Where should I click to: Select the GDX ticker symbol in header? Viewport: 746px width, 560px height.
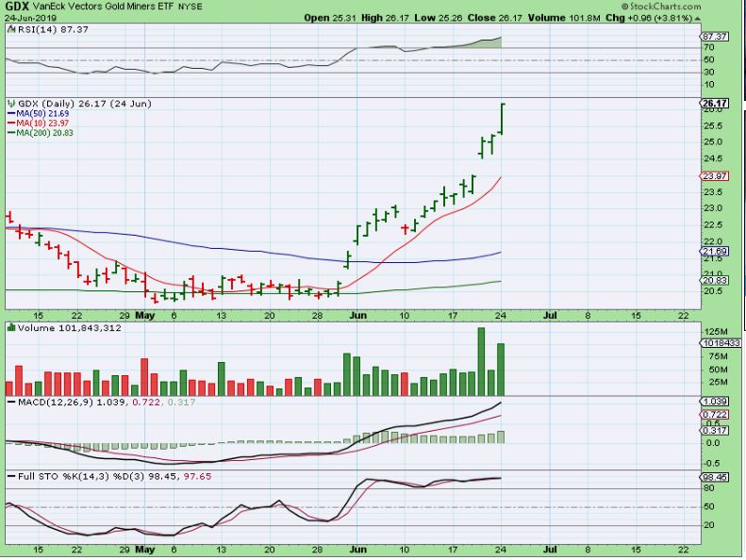click(17, 7)
